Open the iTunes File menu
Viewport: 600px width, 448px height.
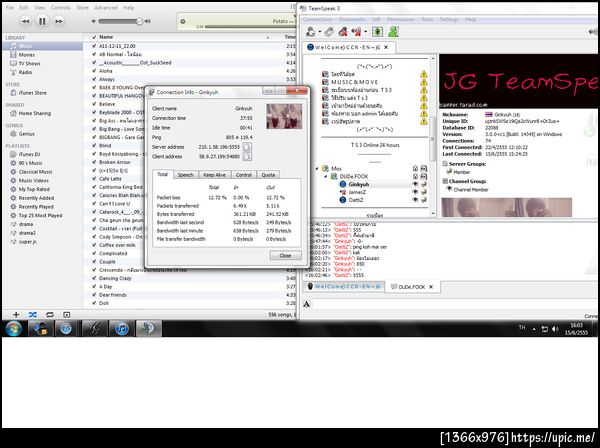pyautogui.click(x=10, y=8)
